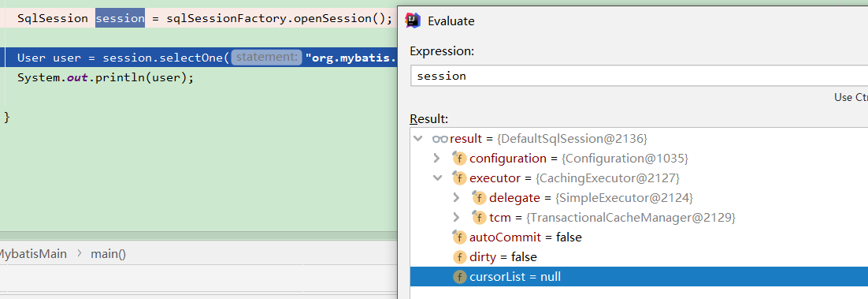Expand the tcm TransactionalCacheManager node
The image size is (868, 299).
coord(456,218)
